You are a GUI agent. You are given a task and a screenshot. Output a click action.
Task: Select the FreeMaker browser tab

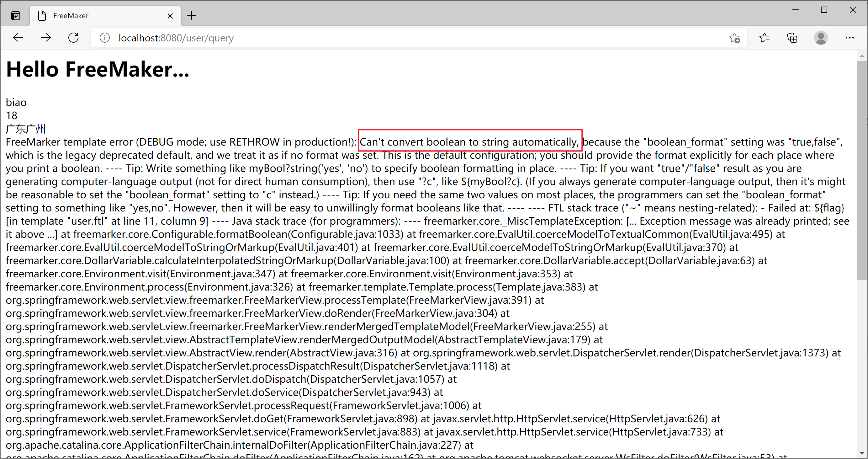(x=105, y=15)
